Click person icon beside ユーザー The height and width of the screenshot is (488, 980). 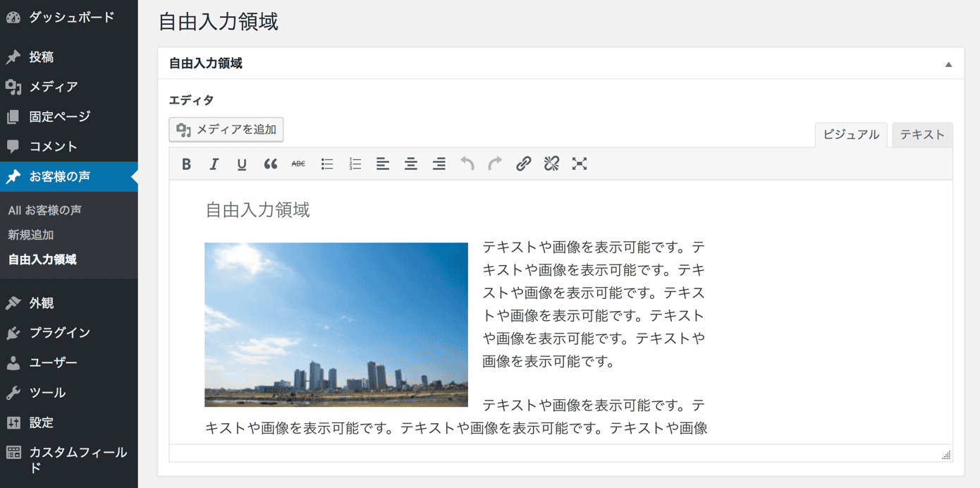(x=13, y=363)
